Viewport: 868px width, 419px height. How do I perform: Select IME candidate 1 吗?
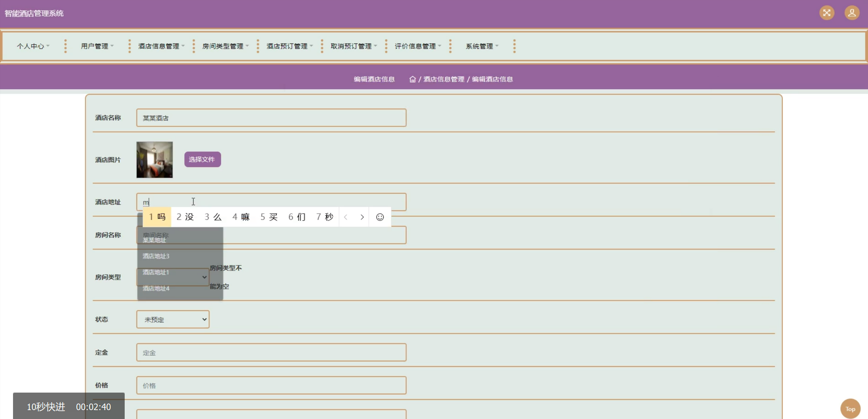coord(157,217)
